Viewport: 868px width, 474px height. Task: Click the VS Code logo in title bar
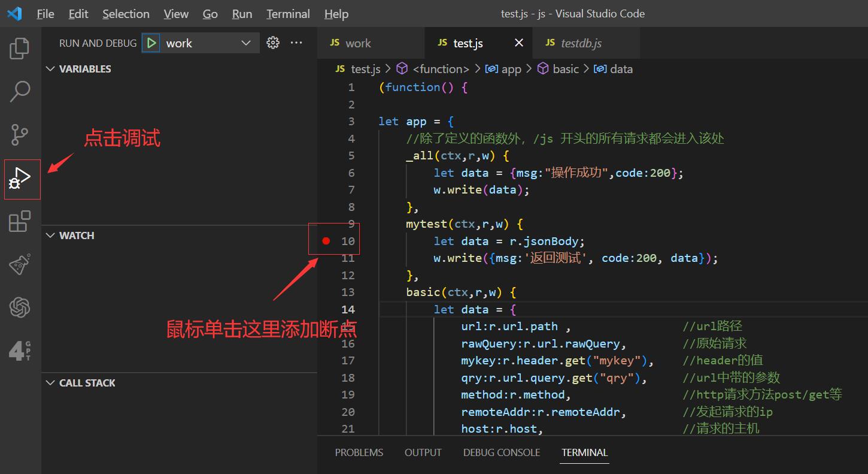[14, 14]
